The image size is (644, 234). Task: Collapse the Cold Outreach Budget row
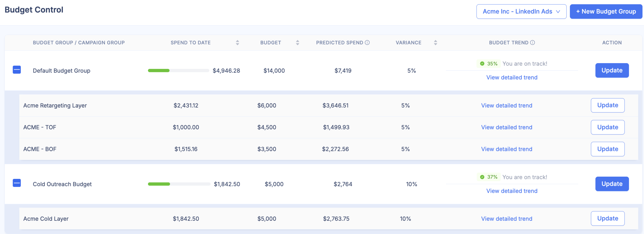[x=17, y=183]
